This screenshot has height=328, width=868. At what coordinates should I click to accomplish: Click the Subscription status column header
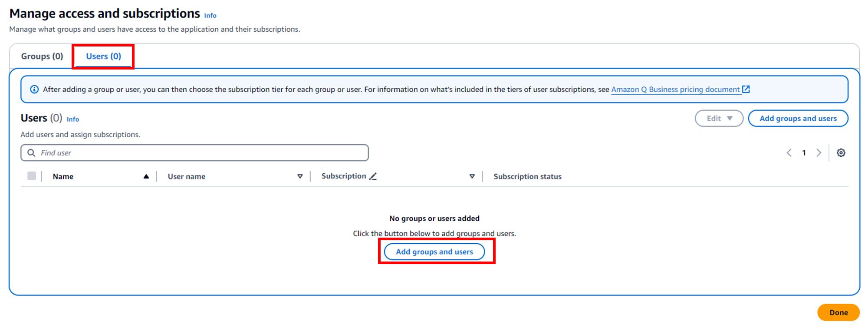527,176
